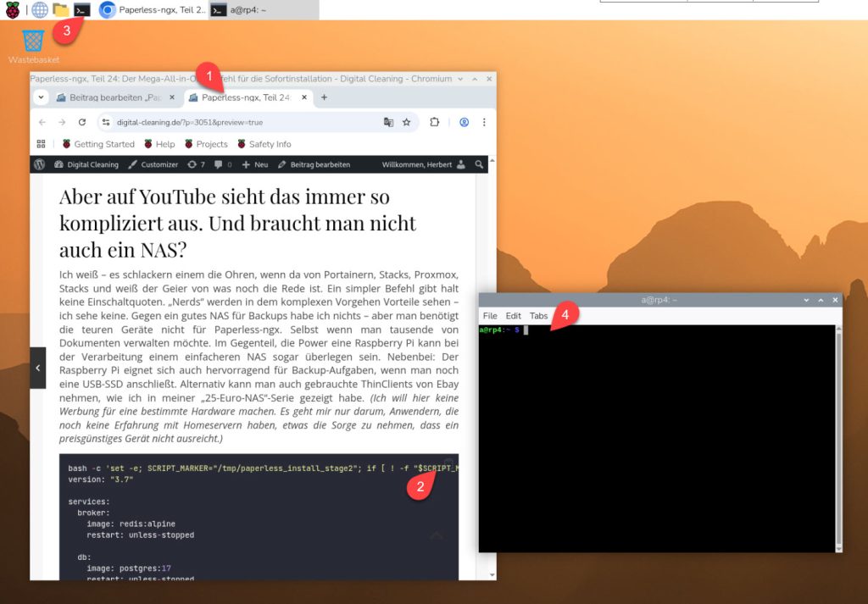Screen dimensions: 868x604
Task: Open the Wastebasket on the desktop
Action: point(33,41)
